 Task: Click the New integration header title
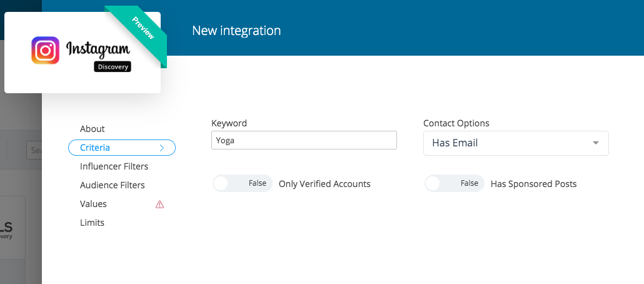click(236, 31)
